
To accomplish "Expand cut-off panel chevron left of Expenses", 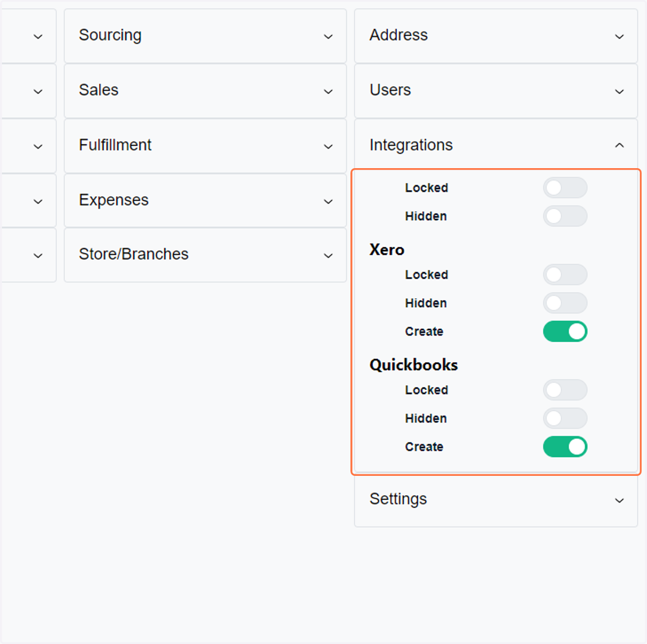I will pos(38,202).
